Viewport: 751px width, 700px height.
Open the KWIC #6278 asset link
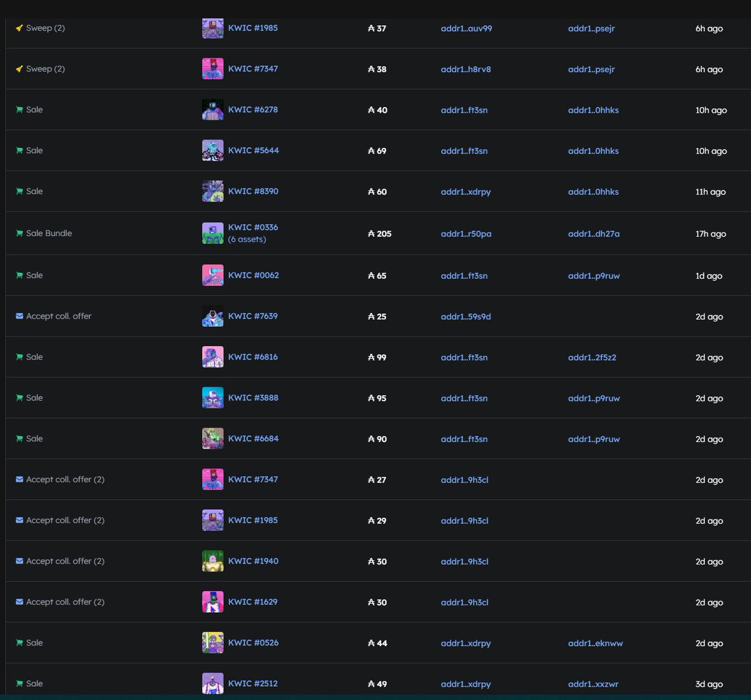click(253, 110)
